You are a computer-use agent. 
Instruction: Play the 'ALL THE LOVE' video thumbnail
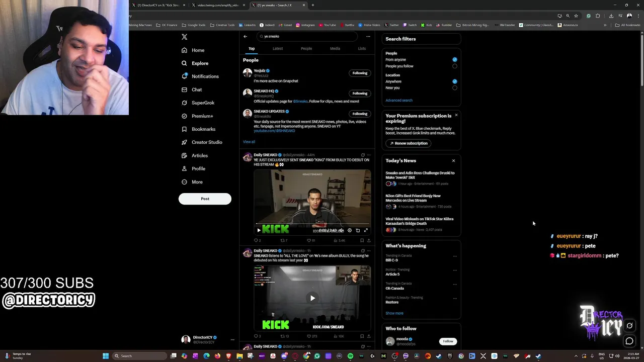click(312, 298)
